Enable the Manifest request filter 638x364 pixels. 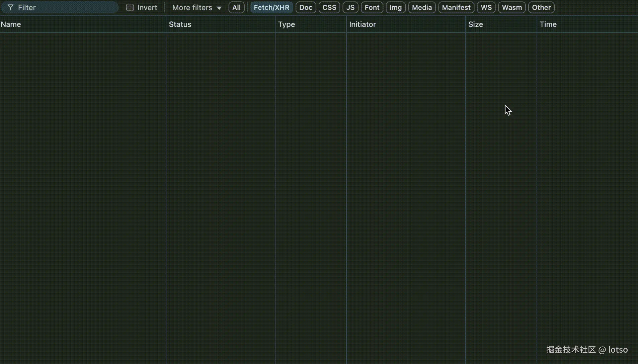[456, 7]
